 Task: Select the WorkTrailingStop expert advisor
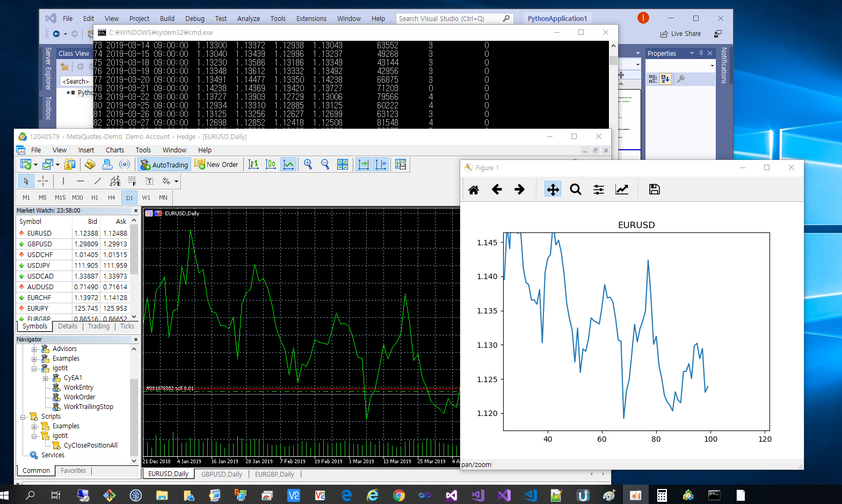click(88, 407)
